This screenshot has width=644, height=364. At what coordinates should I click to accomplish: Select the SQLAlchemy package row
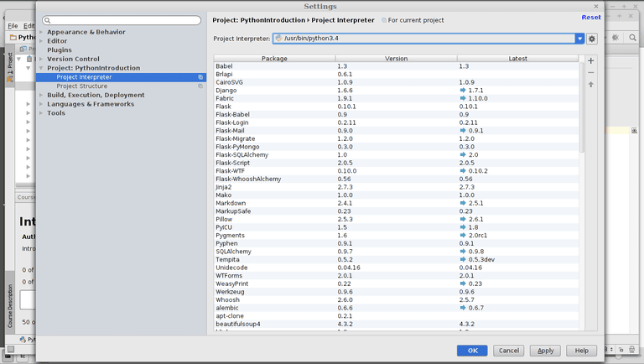(396, 252)
